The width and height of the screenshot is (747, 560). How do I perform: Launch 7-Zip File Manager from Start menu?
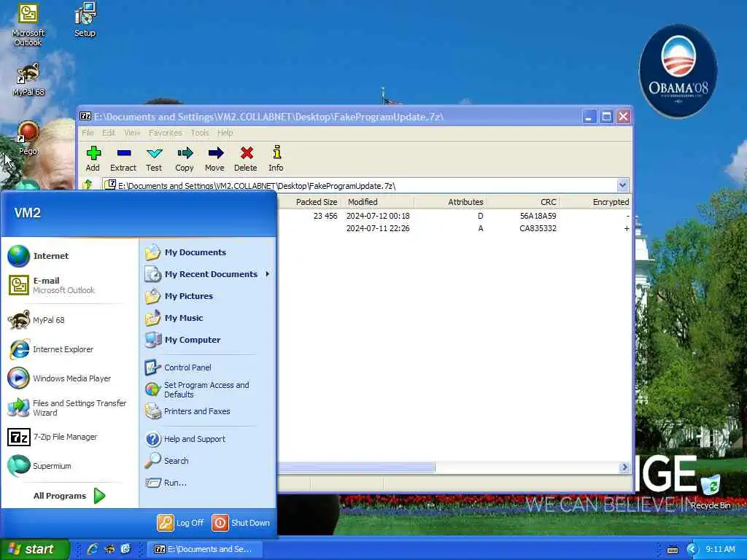[69, 437]
